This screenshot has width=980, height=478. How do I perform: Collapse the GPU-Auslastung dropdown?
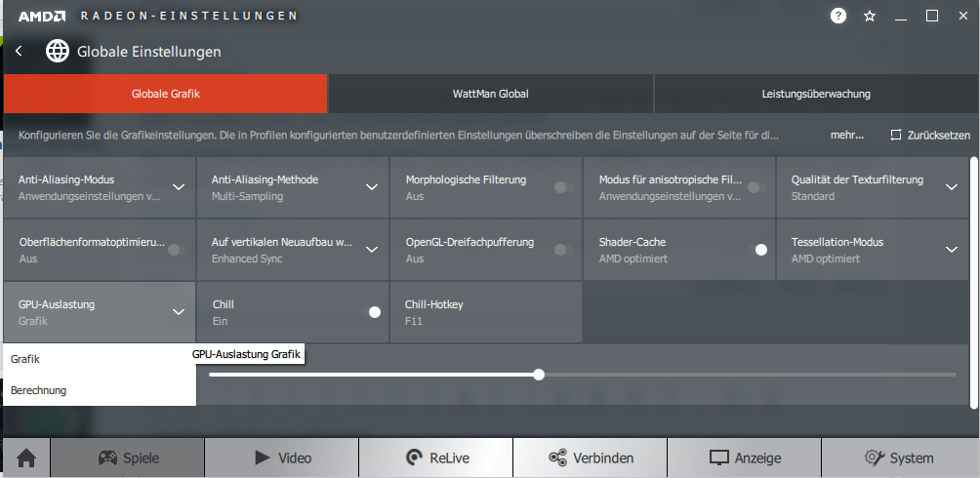tap(178, 312)
